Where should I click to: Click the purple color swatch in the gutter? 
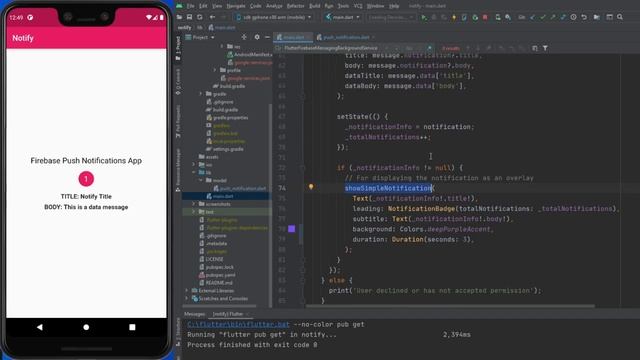click(x=291, y=229)
